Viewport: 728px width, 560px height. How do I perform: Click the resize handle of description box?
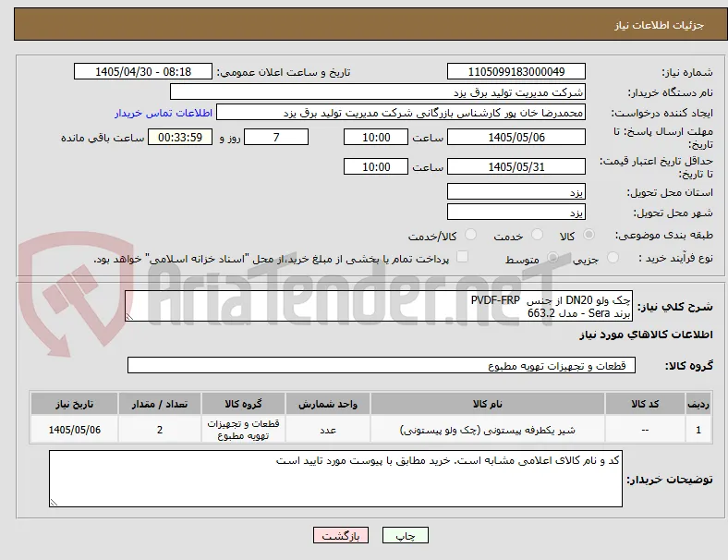129,317
